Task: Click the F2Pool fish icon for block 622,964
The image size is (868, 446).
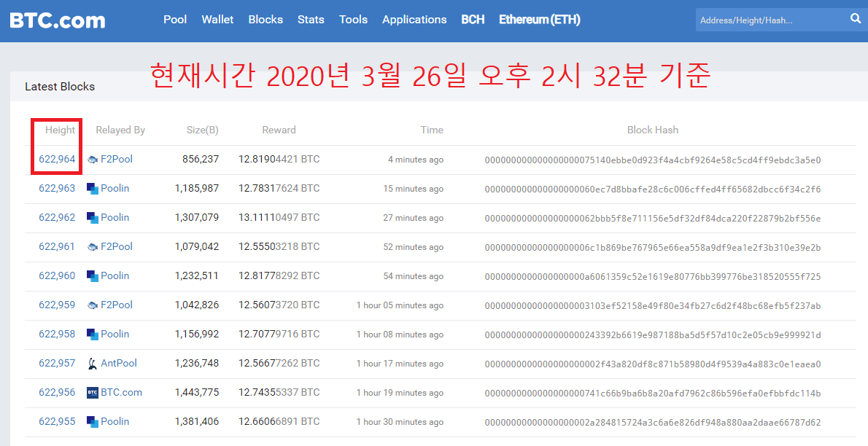Action: point(93,160)
